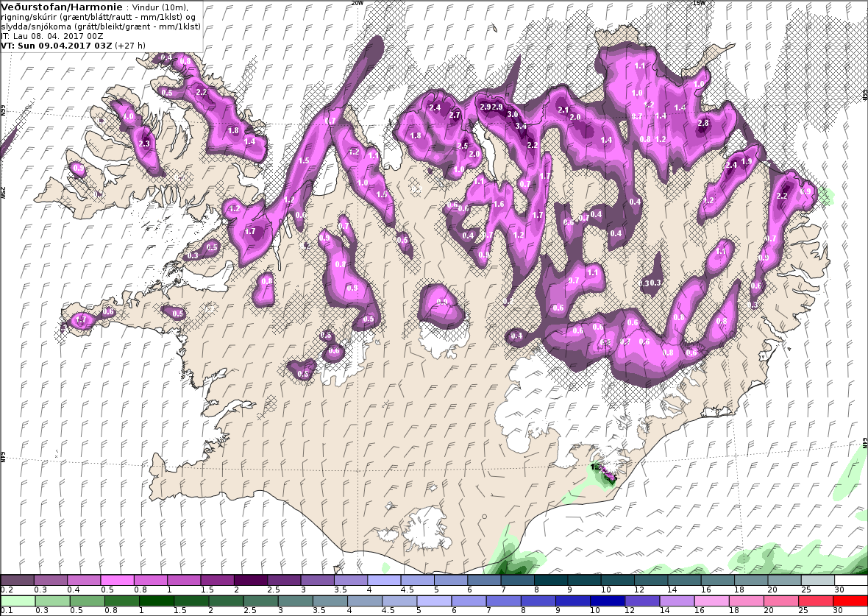Viewport: 868px width, 616px height.
Task: Pick the white 30 swatch in top legend row
Action: pos(851,580)
